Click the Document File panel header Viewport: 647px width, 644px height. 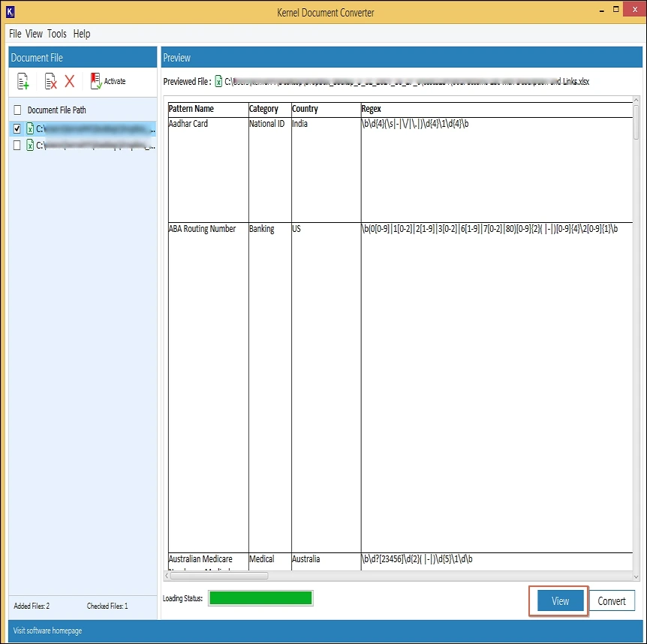tap(83, 57)
